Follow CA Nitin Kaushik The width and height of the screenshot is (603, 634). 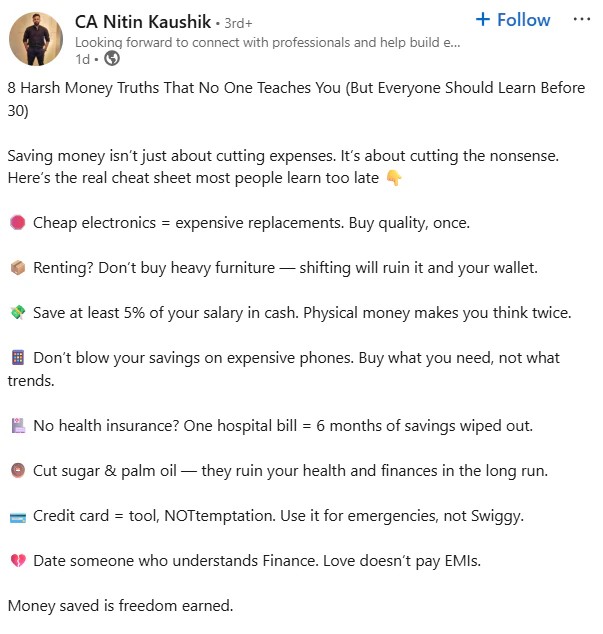pos(512,20)
